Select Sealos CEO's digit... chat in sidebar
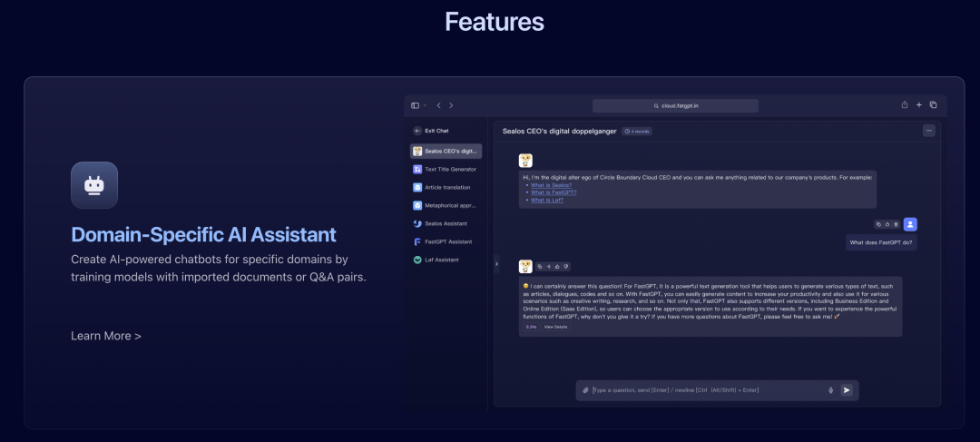This screenshot has height=442, width=980. 446,152
